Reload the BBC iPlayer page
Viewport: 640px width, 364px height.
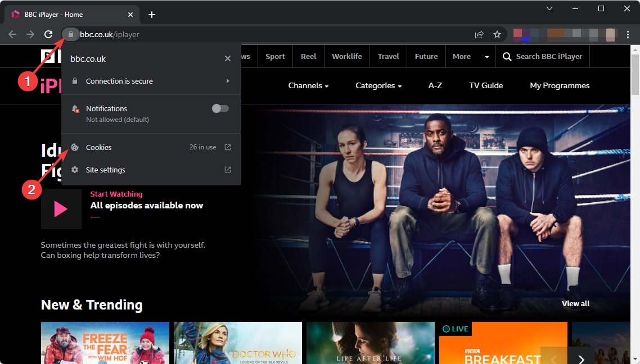(48, 34)
